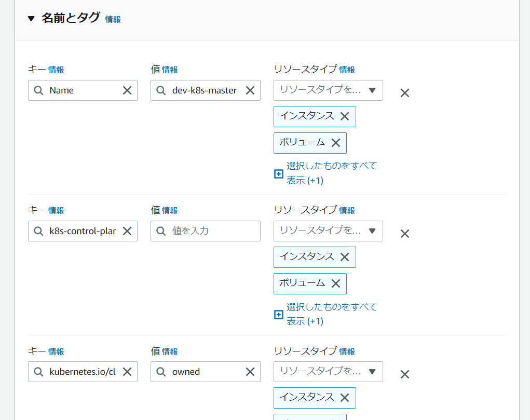
Task: Remove インスタンス chip from Name tag
Action: click(x=345, y=116)
